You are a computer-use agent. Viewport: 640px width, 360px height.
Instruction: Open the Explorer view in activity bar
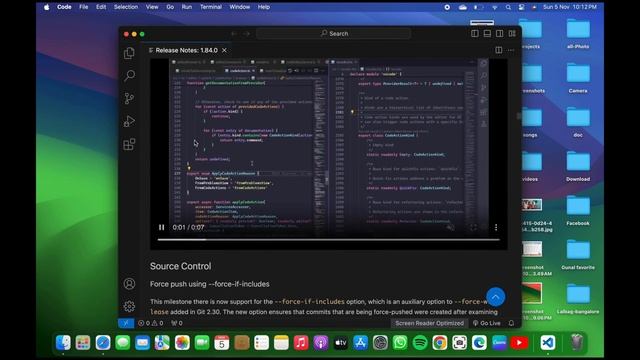point(129,53)
